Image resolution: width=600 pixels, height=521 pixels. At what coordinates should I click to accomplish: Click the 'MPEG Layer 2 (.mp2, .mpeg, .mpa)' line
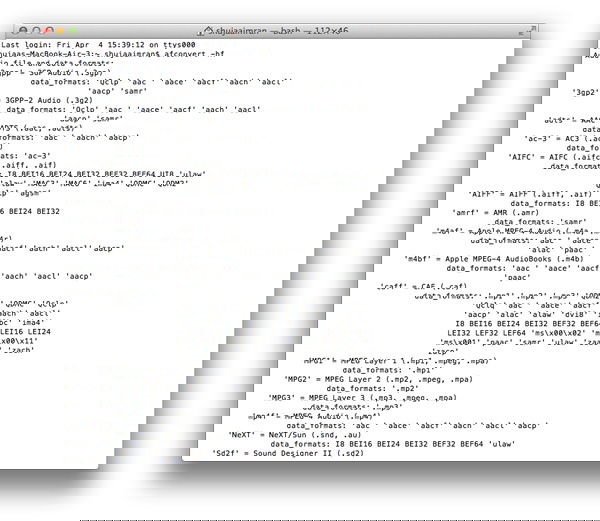378,379
